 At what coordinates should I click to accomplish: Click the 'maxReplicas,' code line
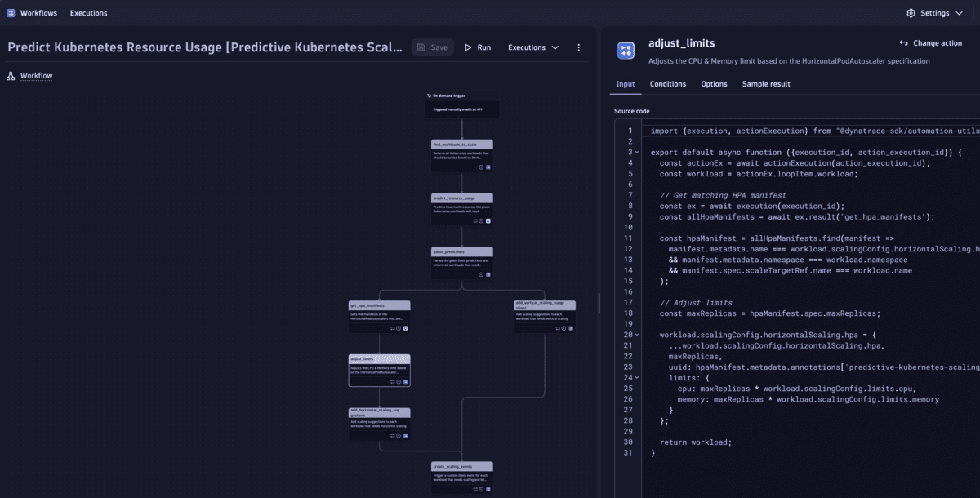pyautogui.click(x=695, y=357)
